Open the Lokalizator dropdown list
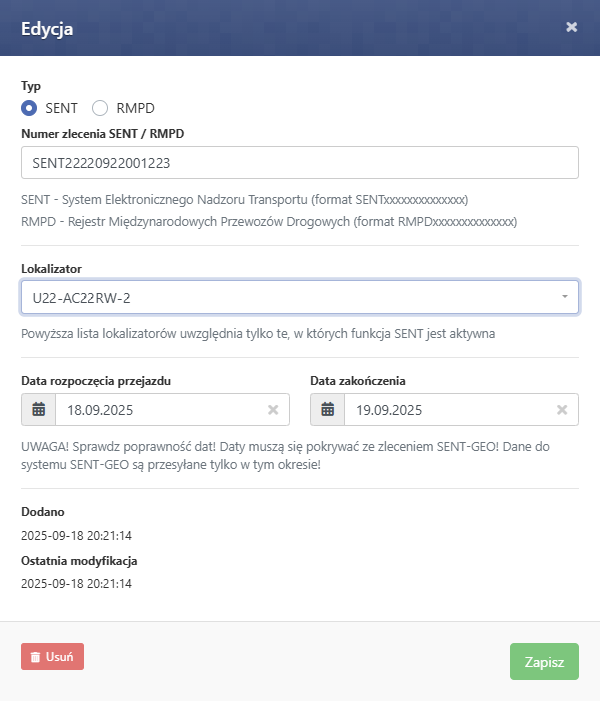This screenshot has height=701, width=600. [x=300, y=297]
